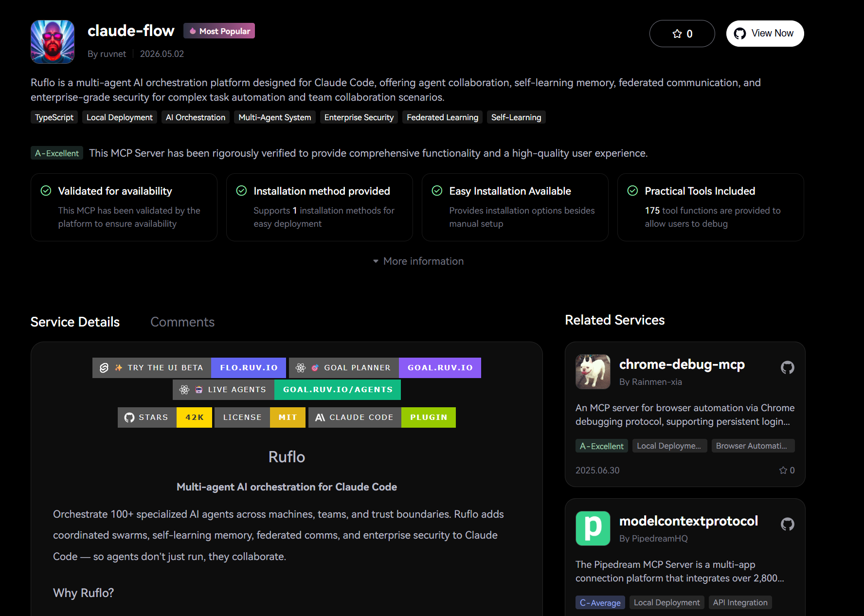Select the Local Deployment tag under claude-flow
The image size is (864, 616).
pyautogui.click(x=120, y=117)
